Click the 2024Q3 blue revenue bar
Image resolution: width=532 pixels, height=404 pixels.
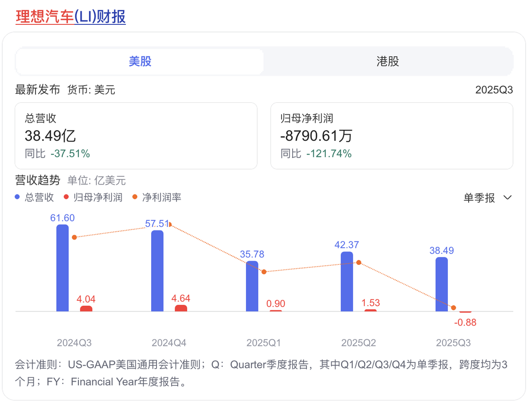[63, 268]
